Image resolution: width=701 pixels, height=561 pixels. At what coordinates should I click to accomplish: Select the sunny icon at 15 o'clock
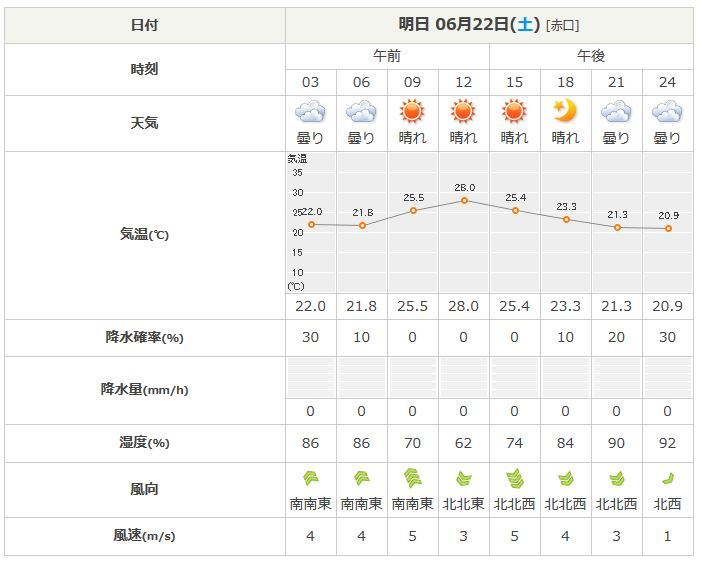tap(514, 112)
